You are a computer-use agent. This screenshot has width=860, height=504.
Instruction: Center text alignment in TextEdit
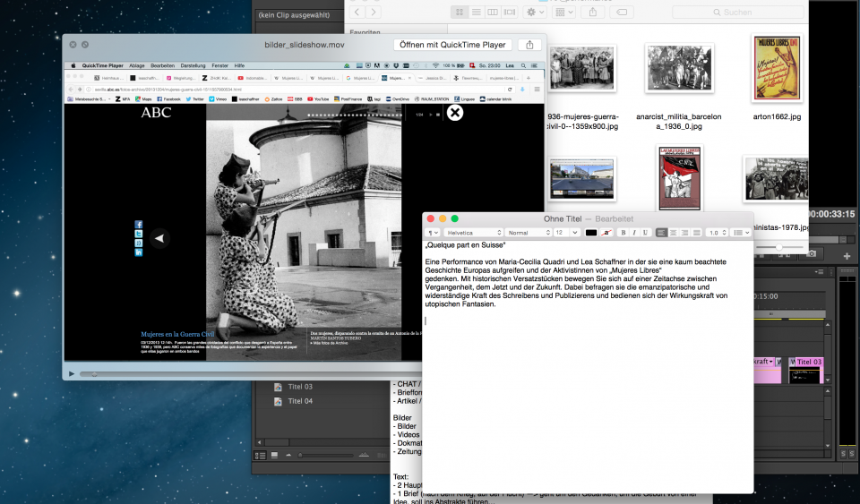point(673,233)
